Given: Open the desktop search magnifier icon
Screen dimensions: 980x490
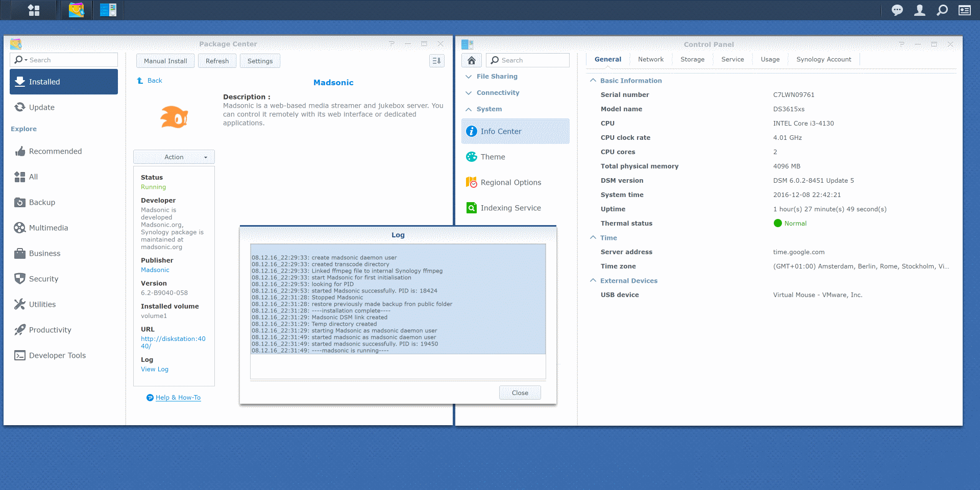Looking at the screenshot, I should (x=942, y=10).
